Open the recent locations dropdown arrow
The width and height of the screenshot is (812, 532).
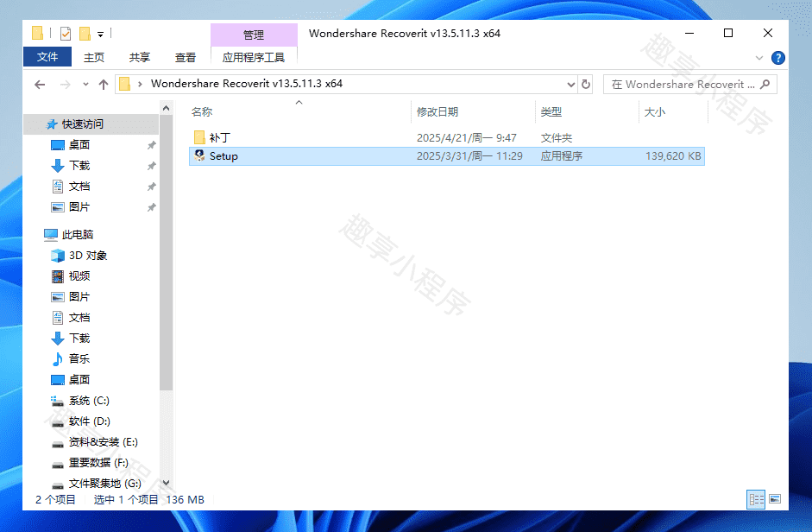tap(85, 84)
